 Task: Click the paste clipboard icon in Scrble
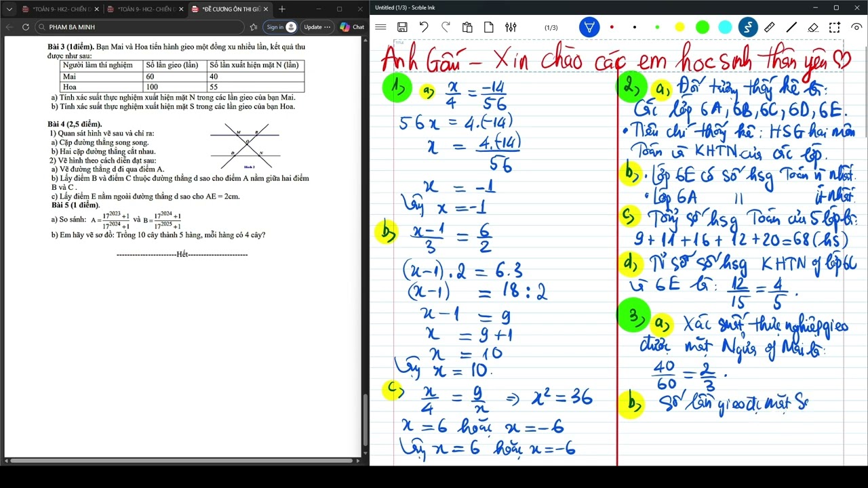467,27
